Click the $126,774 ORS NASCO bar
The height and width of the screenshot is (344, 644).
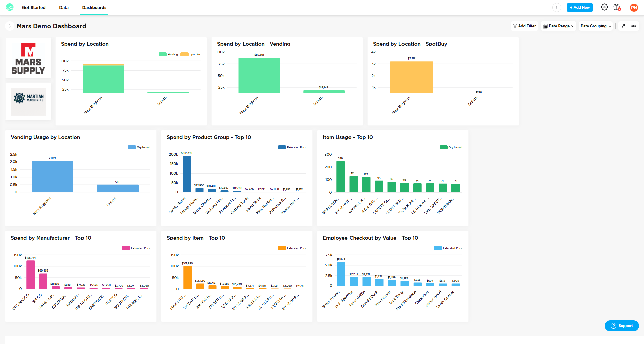[x=31, y=275]
